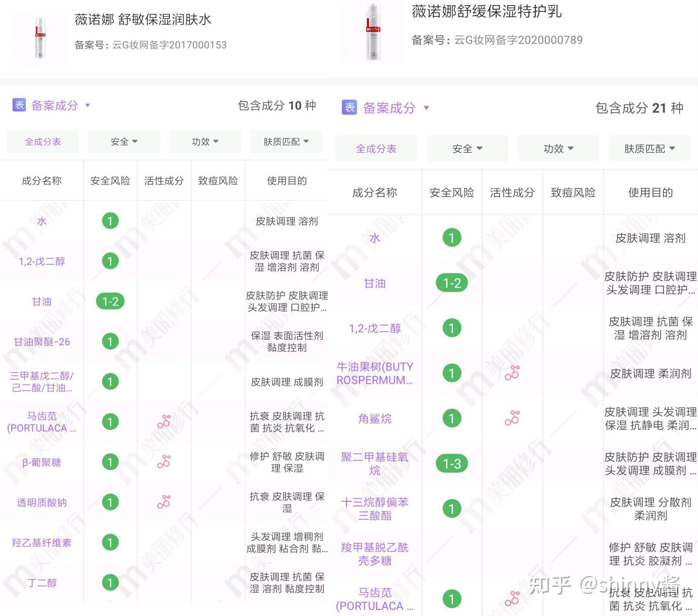
Task: Click right 活性成分 column header
Action: tap(512, 192)
